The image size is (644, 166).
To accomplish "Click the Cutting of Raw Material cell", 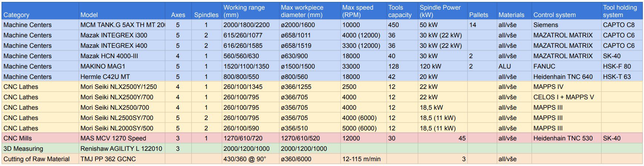I will (x=40, y=159).
